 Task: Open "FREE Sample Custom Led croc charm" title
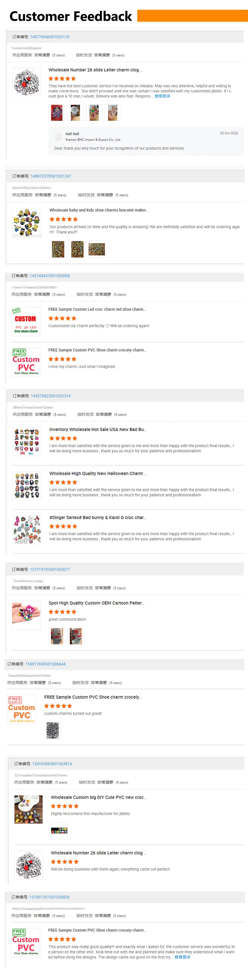point(97,309)
